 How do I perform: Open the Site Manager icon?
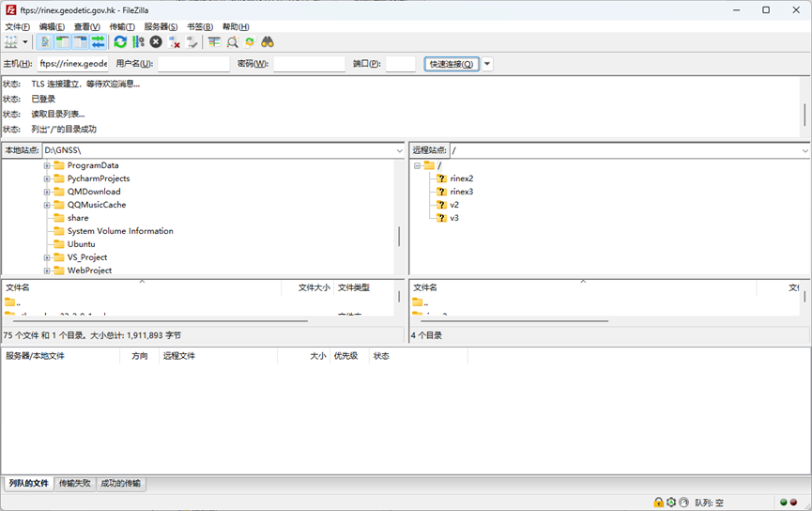point(11,42)
